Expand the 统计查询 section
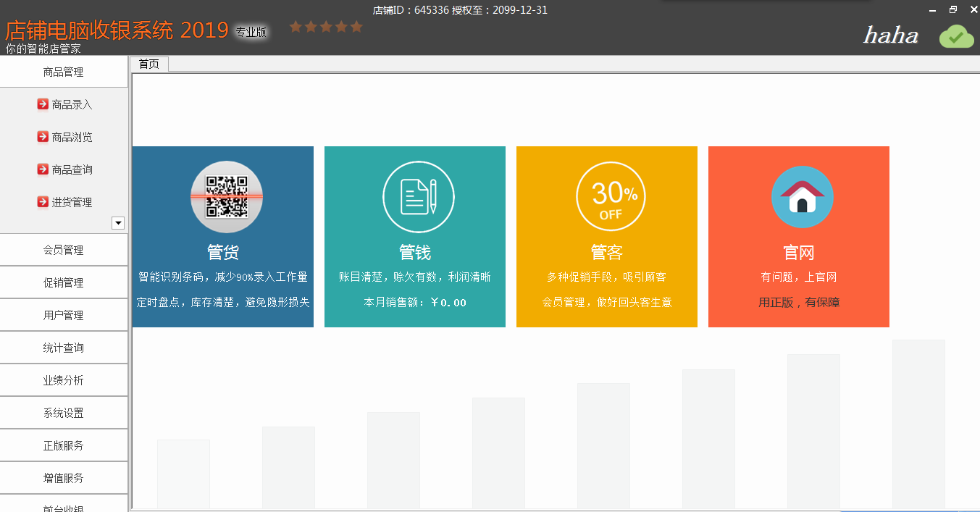This screenshot has height=512, width=980. [64, 347]
